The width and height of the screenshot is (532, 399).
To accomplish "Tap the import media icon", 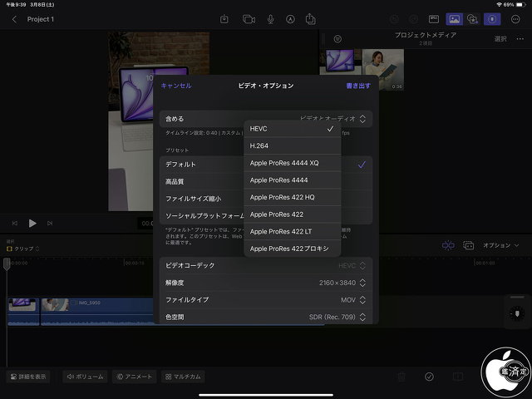I will point(224,19).
